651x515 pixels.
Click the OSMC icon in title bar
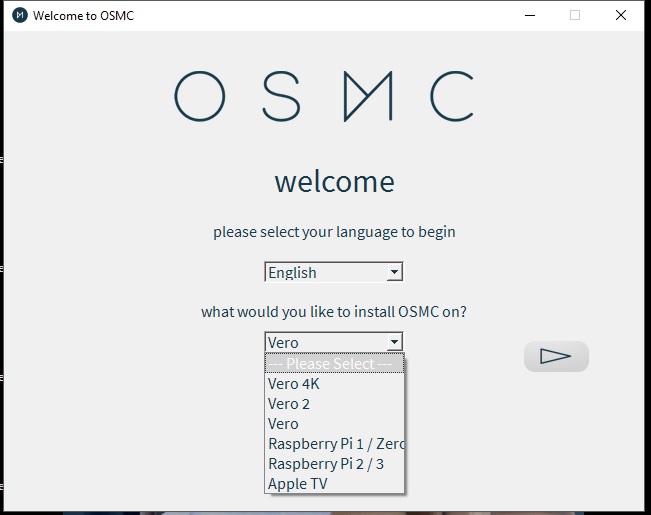click(20, 15)
